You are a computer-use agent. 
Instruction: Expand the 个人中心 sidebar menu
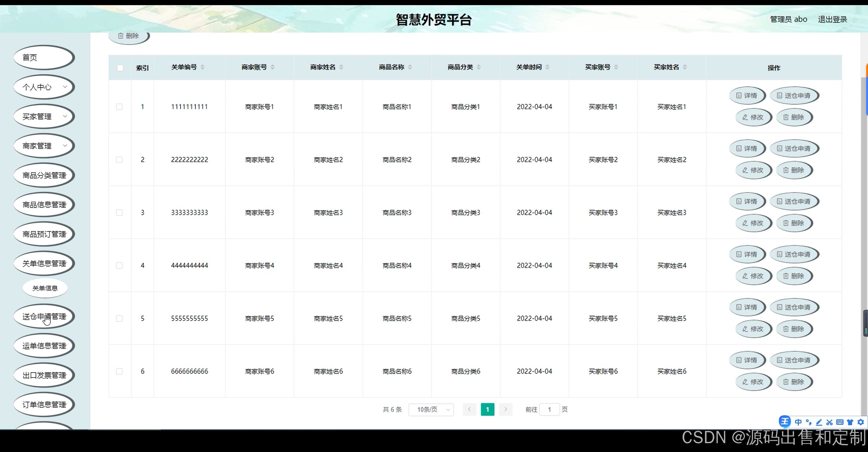(x=44, y=87)
